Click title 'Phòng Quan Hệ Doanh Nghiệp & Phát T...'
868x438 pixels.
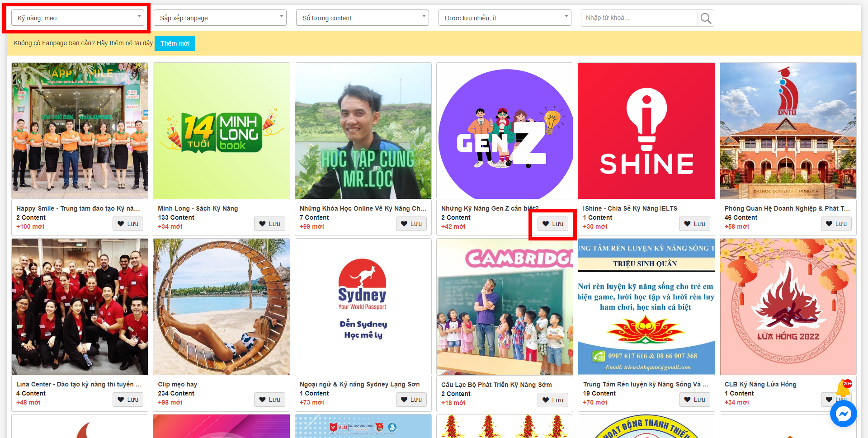coord(787,208)
